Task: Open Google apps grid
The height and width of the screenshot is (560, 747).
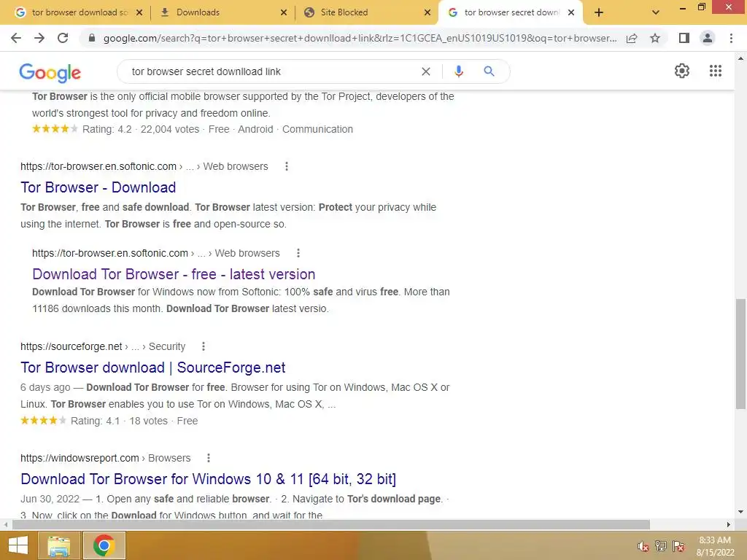Action: pyautogui.click(x=716, y=71)
